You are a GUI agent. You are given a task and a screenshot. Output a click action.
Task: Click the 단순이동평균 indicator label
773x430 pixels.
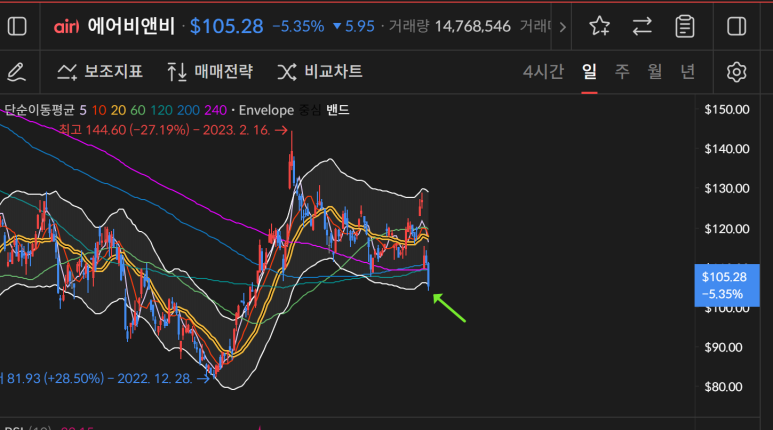point(39,109)
